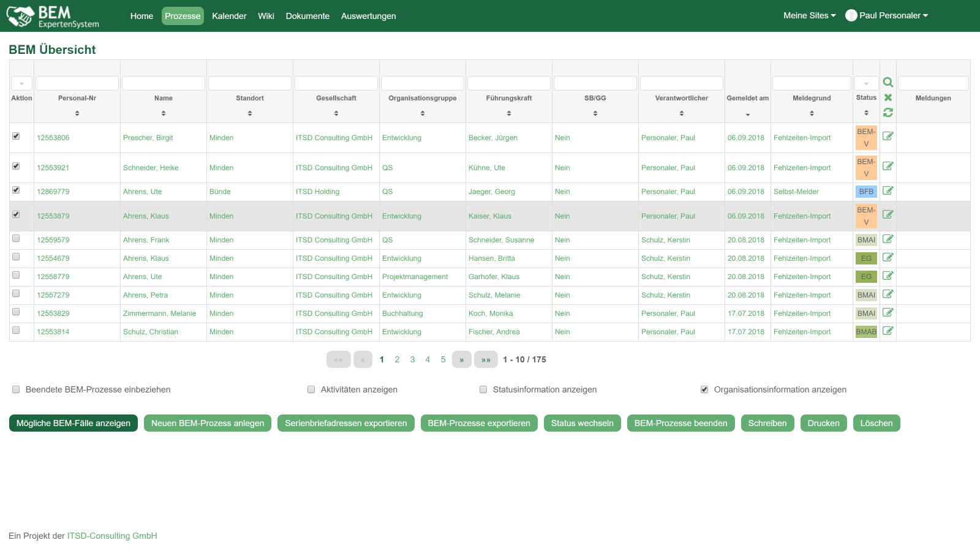Click 'Neuen BEM-Prozess anlegen' button
This screenshot has height=551, width=980.
tap(208, 423)
